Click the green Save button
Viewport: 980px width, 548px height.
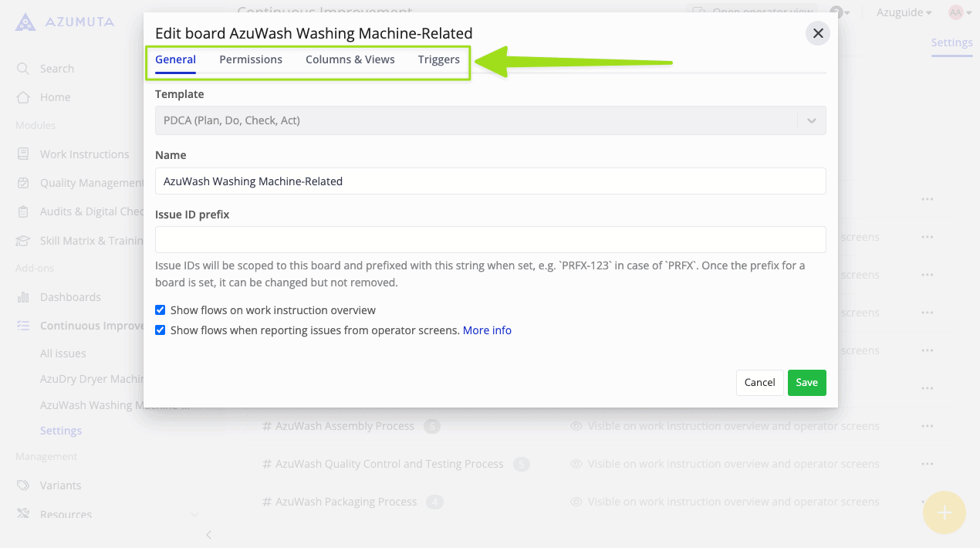pyautogui.click(x=806, y=383)
